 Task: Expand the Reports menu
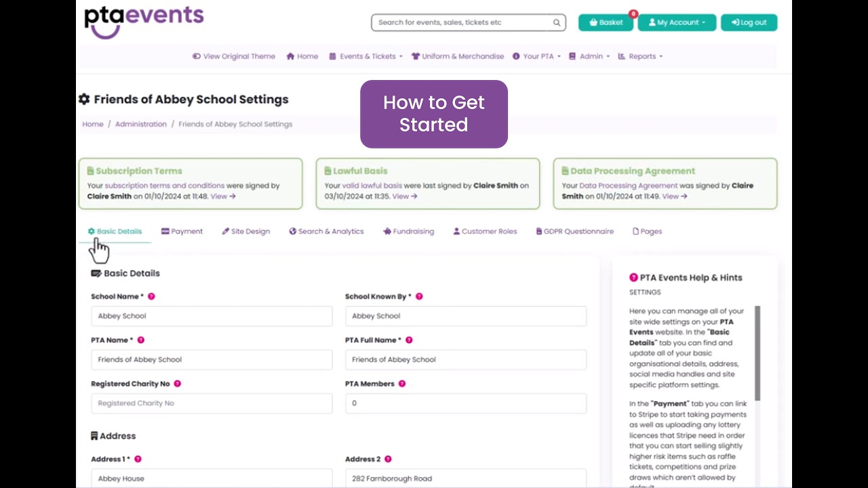point(640,56)
